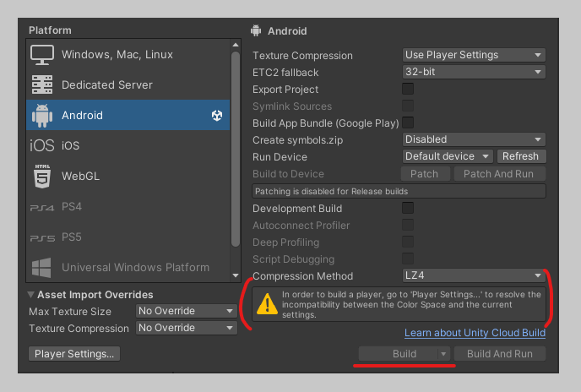
Task: Click the PS5 logo icon
Action: (x=42, y=238)
